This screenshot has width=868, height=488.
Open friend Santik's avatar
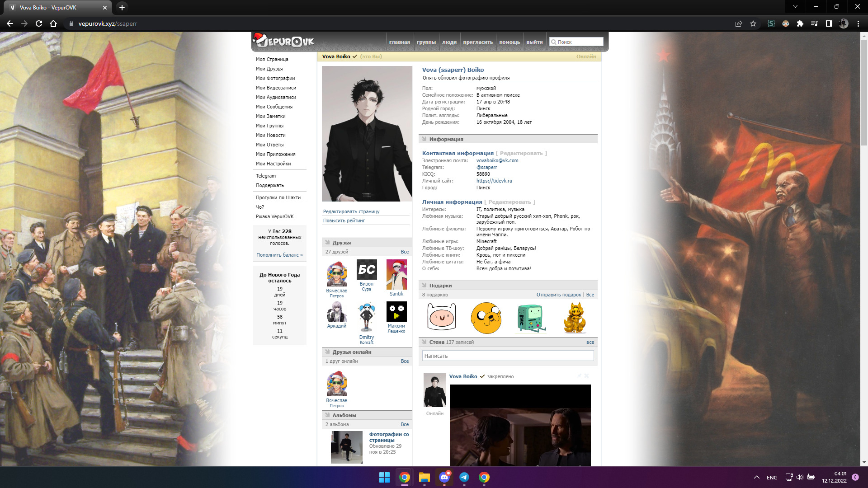[396, 274]
